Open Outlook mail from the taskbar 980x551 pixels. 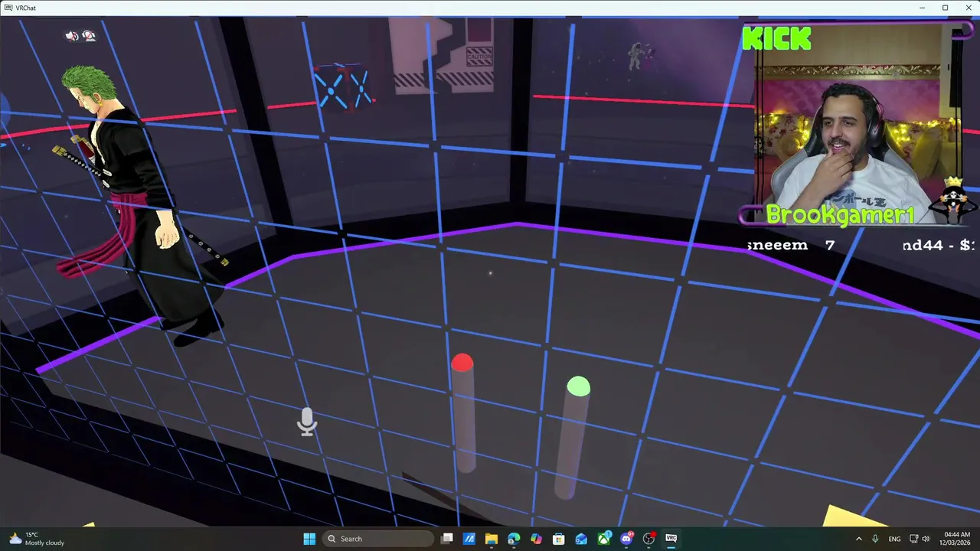click(x=581, y=539)
